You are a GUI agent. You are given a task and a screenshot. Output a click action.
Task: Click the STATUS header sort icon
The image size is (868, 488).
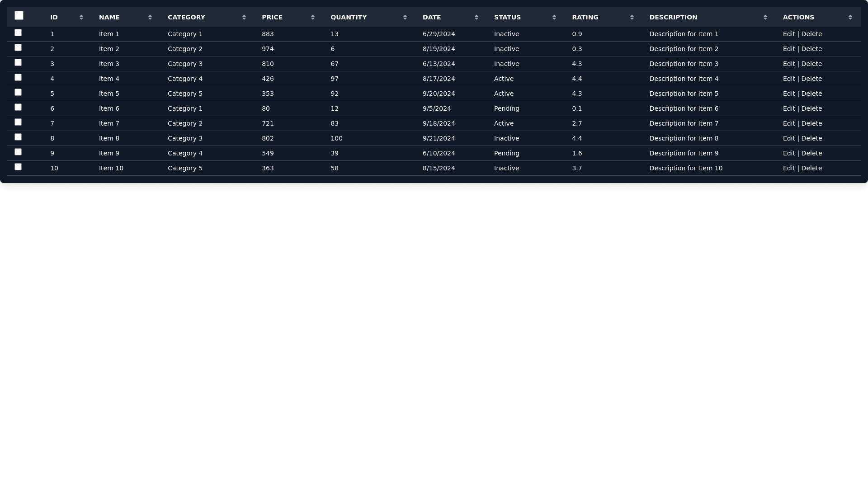tap(554, 17)
